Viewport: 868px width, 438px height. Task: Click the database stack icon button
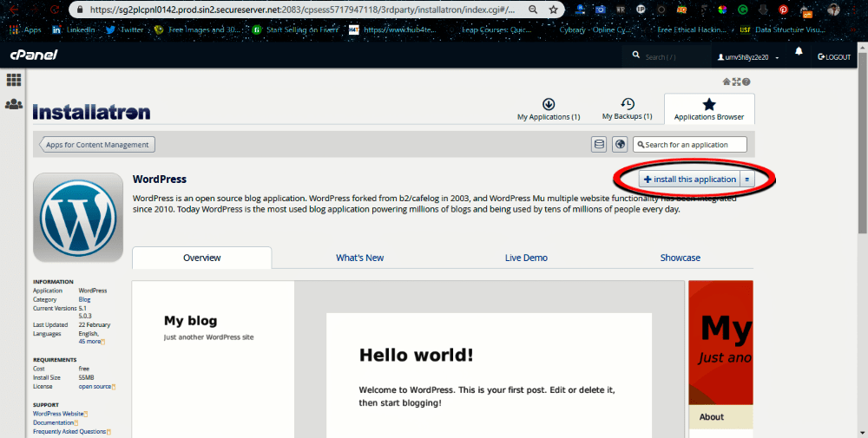coord(598,144)
